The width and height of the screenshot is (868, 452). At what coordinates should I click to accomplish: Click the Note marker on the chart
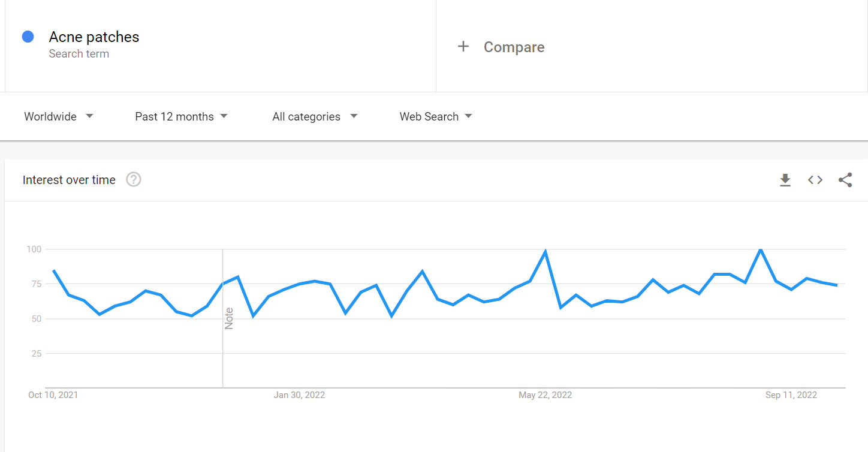229,318
